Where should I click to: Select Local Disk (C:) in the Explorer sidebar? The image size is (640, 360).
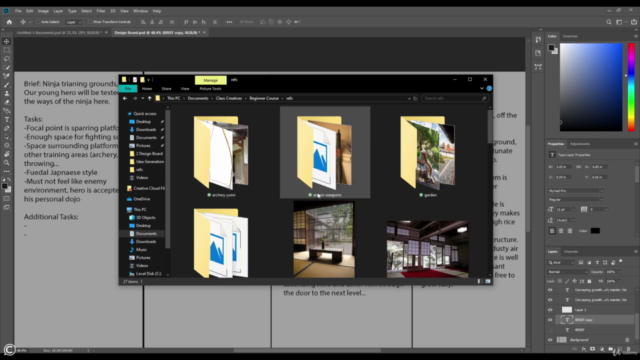click(x=148, y=273)
